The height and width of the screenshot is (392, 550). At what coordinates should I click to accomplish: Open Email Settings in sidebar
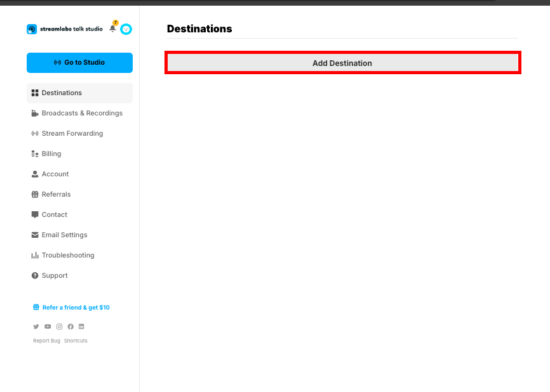[64, 235]
